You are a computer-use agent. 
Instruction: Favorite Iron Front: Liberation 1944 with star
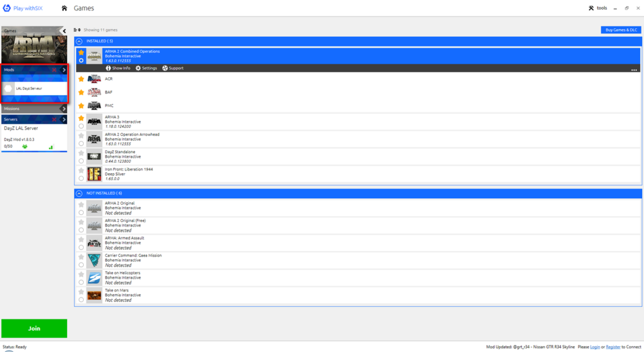point(81,171)
